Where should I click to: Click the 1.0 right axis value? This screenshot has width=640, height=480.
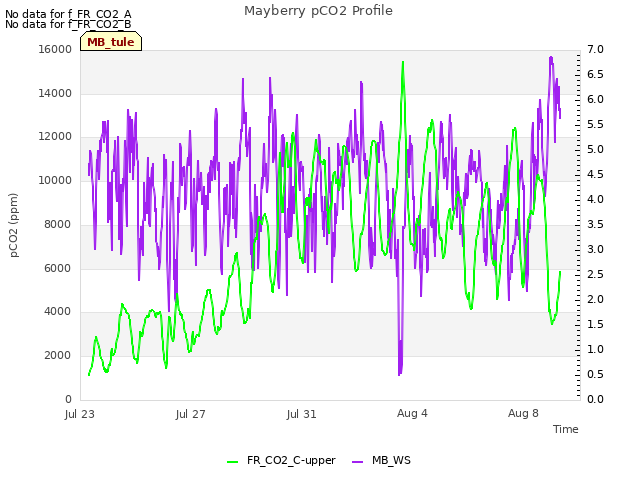(x=595, y=349)
